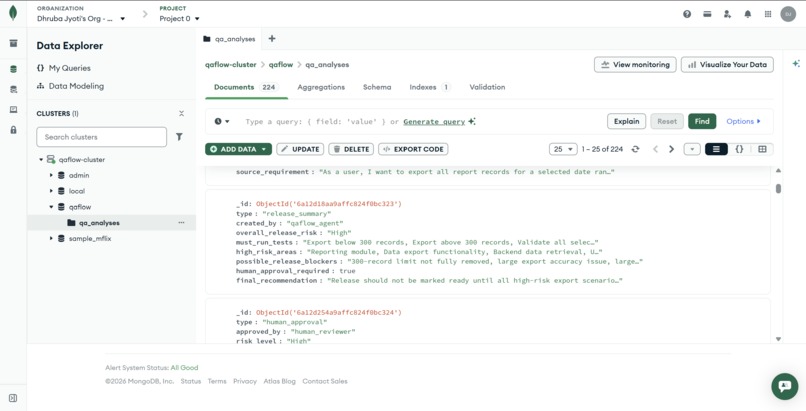806x411 pixels.
Task: Click the qaflow breadcrumb
Action: 281,65
